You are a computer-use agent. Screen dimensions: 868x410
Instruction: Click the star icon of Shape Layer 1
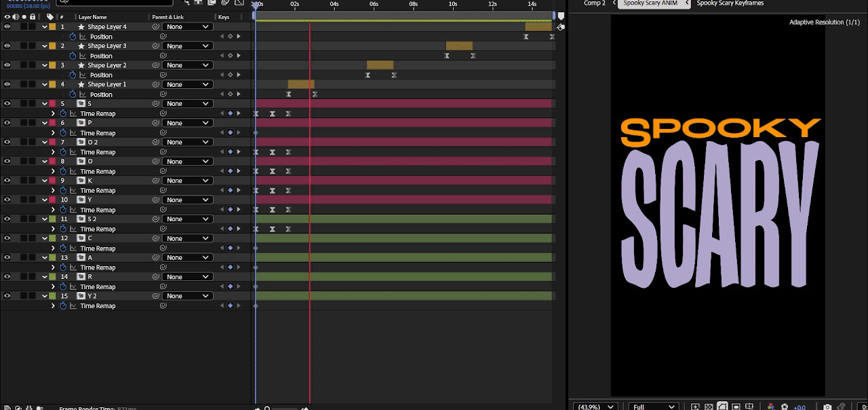tap(81, 85)
